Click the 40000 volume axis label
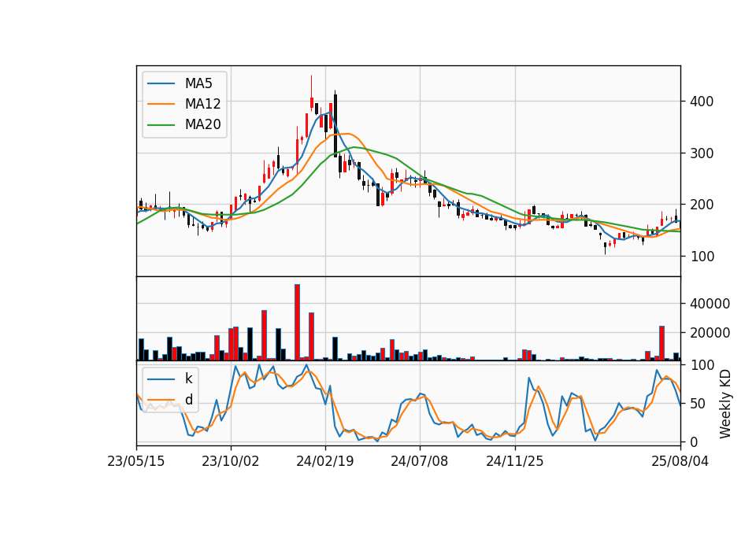The image size is (756, 543). [x=710, y=304]
